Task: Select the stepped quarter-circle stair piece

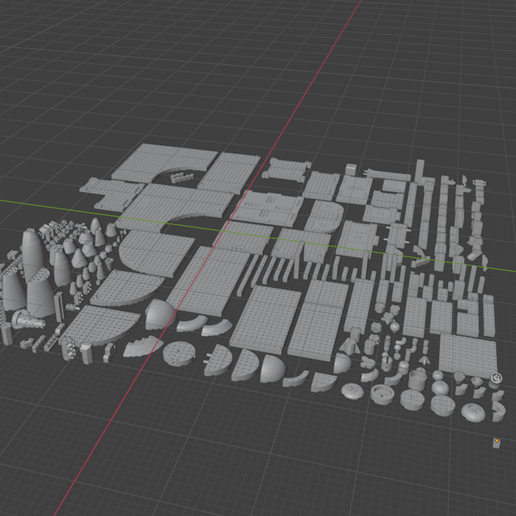Action: pyautogui.click(x=143, y=346)
